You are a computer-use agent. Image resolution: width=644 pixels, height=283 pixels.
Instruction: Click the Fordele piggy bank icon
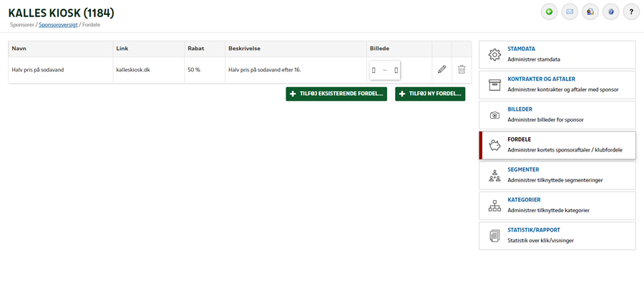click(x=495, y=145)
